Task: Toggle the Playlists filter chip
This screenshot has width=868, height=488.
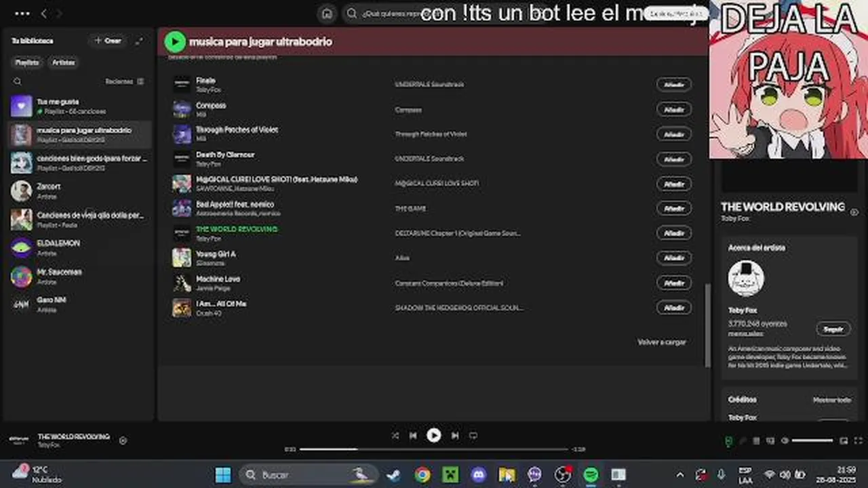Action: point(27,62)
